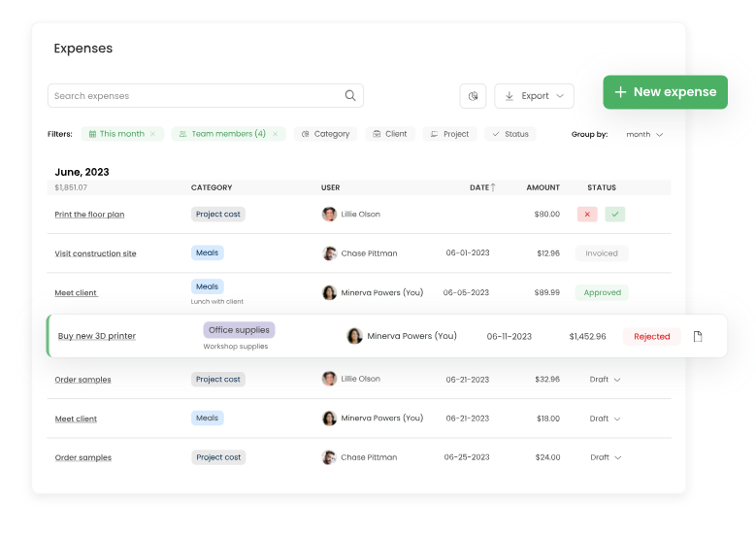Click the Meals tag on Visit construction site row
The width and height of the screenshot is (756, 536).
(x=208, y=252)
